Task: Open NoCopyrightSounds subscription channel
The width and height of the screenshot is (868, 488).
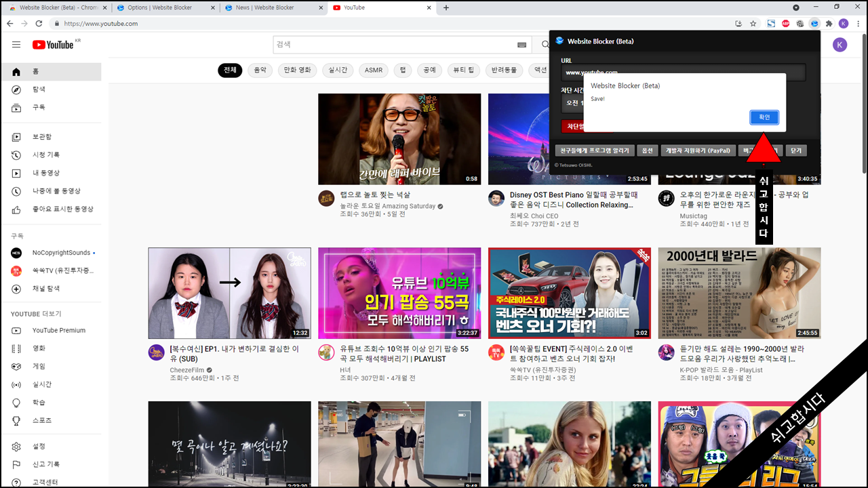Action: point(51,253)
